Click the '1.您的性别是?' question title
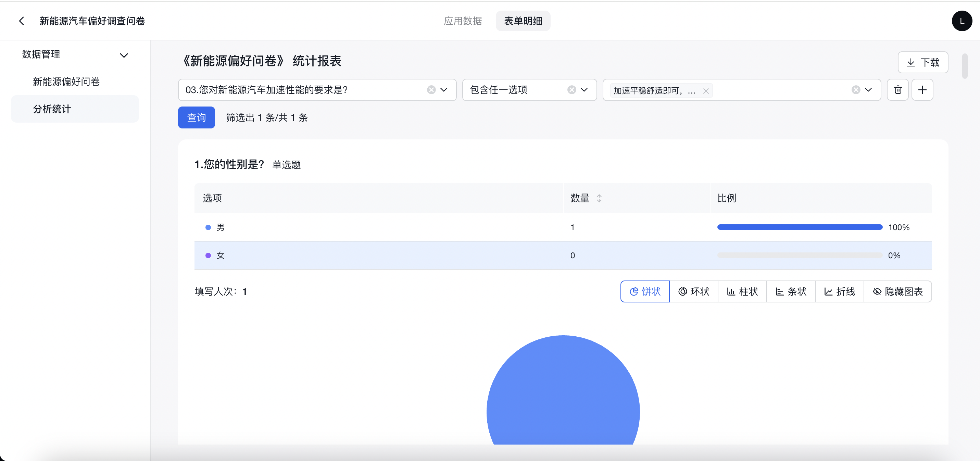This screenshot has height=461, width=980. pyautogui.click(x=229, y=164)
